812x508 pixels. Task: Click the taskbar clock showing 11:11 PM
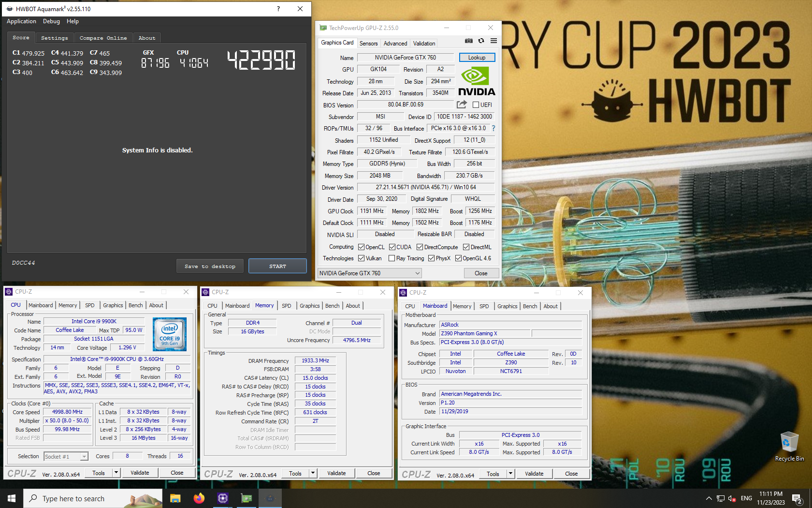pyautogui.click(x=771, y=498)
